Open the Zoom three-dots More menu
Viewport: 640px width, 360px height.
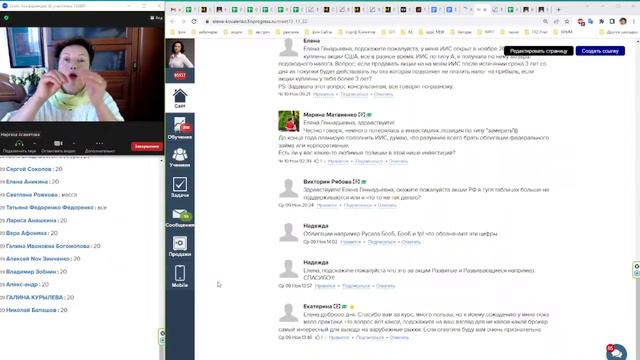pos(99,144)
